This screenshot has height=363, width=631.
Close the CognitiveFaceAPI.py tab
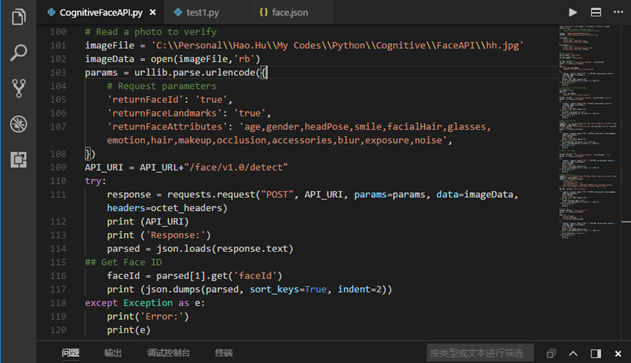pos(153,12)
